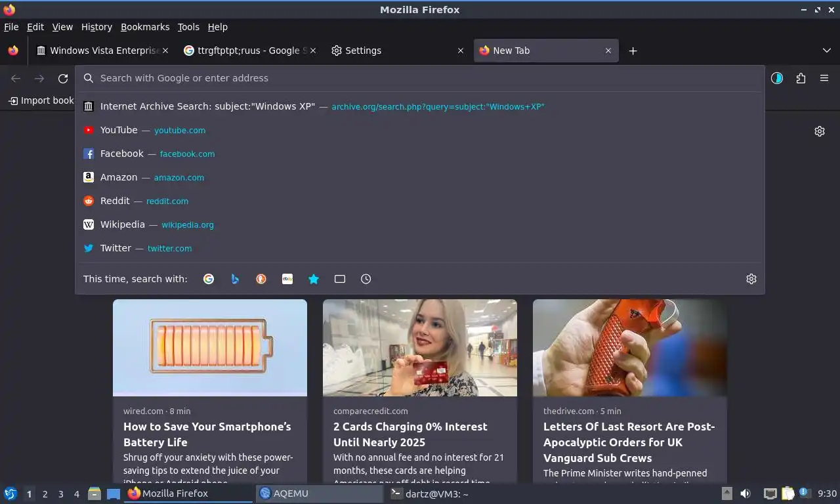This screenshot has height=504, width=840.
Task: Select the Tabs search shortcut icon
Action: tap(340, 279)
